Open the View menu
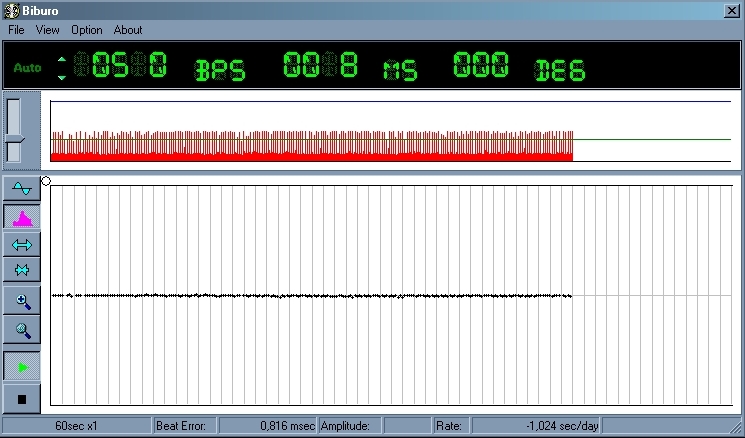 (48, 30)
